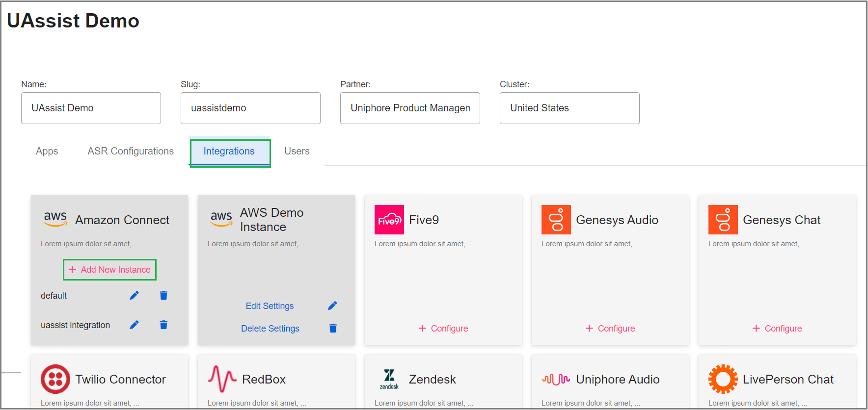Image resolution: width=868 pixels, height=410 pixels.
Task: Click Delete Settings link
Action: tap(270, 329)
